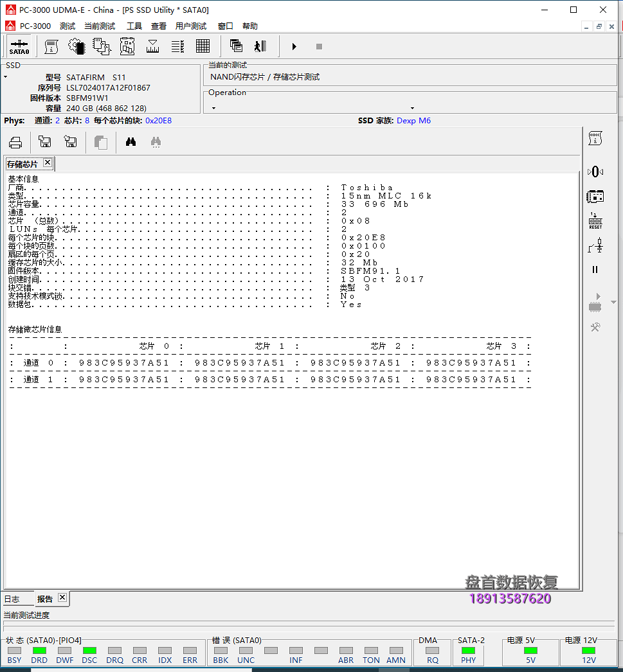The height and width of the screenshot is (672, 623).
Task: Click the DSC status indicator
Action: pos(89,651)
